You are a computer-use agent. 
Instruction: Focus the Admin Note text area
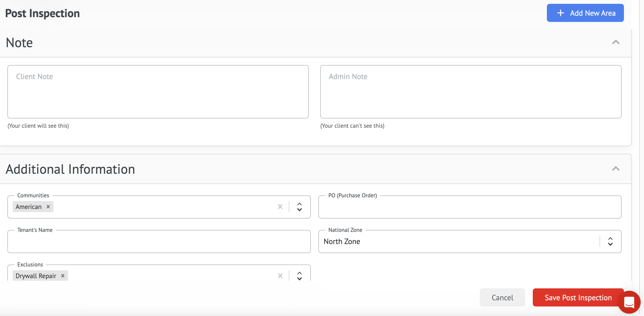(x=470, y=92)
